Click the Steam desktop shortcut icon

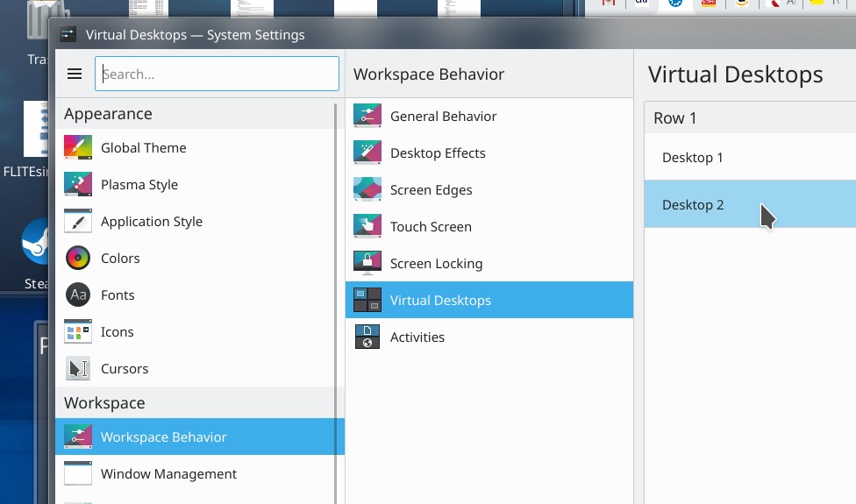(x=37, y=243)
